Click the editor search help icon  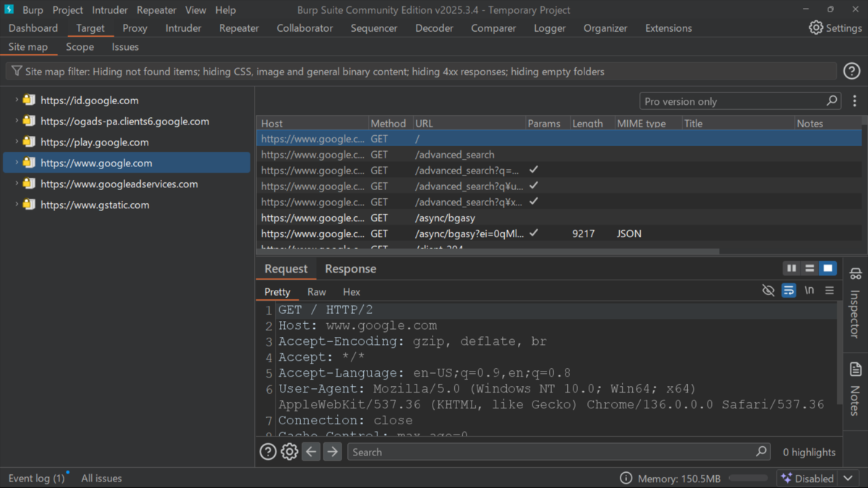(x=268, y=452)
